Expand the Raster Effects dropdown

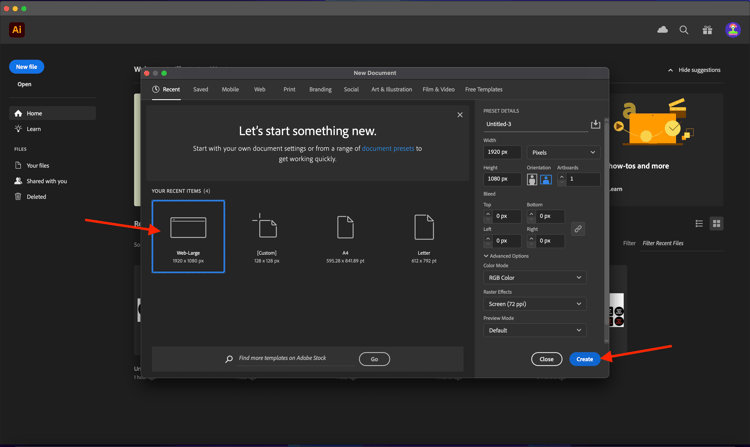click(534, 304)
